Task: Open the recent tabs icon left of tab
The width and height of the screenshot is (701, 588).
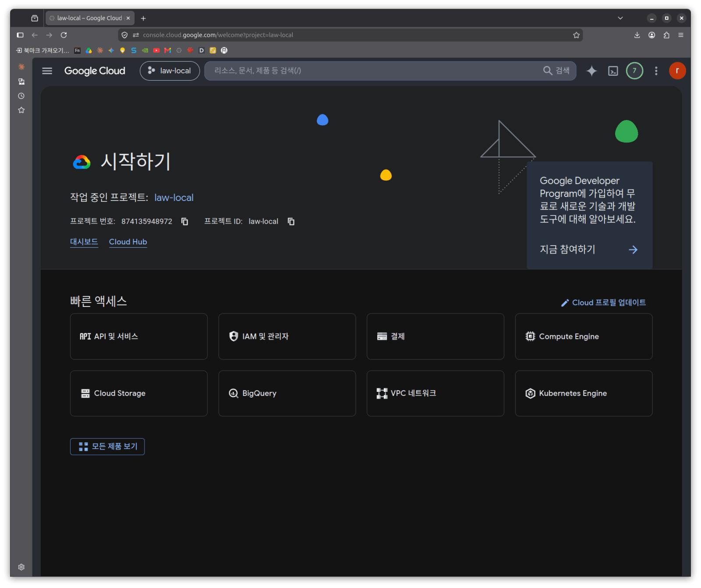Action: [x=35, y=18]
